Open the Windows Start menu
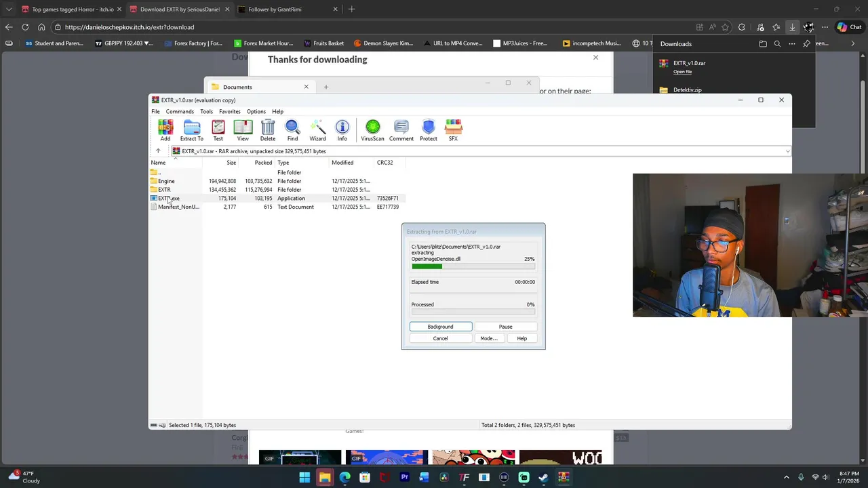This screenshot has width=868, height=488. [x=304, y=477]
